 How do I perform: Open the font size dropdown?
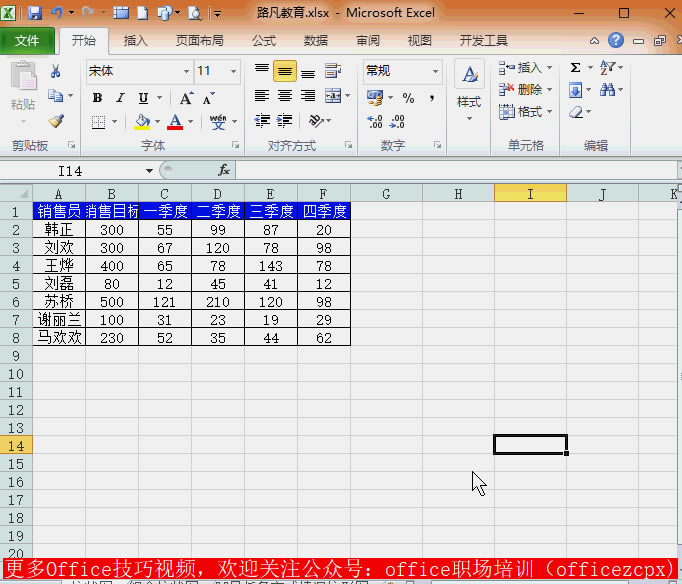pos(234,71)
